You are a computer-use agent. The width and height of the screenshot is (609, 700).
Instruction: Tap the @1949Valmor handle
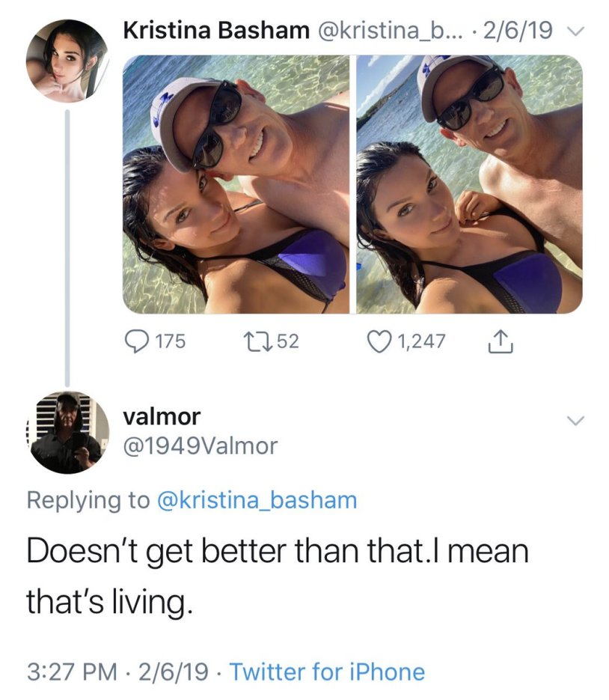pyautogui.click(x=200, y=446)
